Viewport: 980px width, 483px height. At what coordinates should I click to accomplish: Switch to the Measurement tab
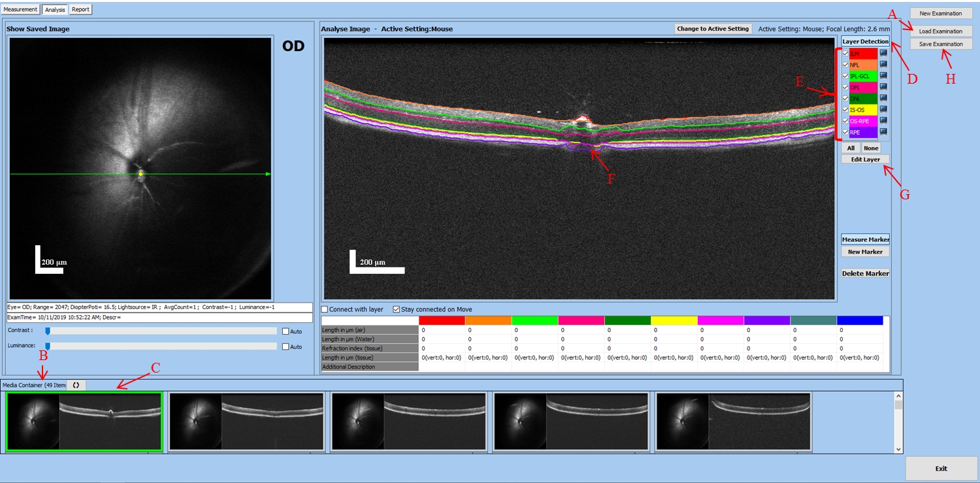pyautogui.click(x=20, y=9)
